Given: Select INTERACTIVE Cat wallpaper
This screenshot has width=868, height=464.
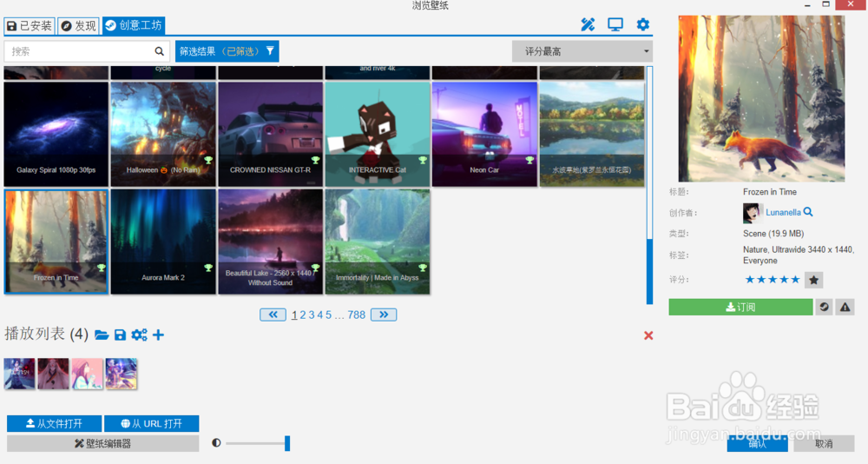Looking at the screenshot, I should click(x=378, y=134).
